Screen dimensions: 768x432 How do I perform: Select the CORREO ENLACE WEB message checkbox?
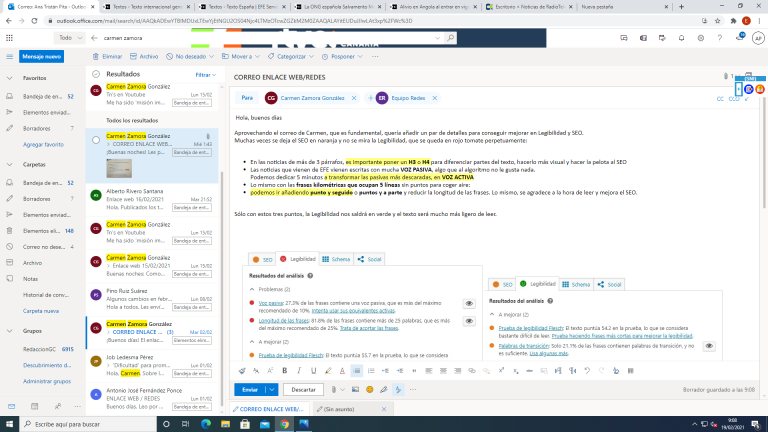[95, 141]
